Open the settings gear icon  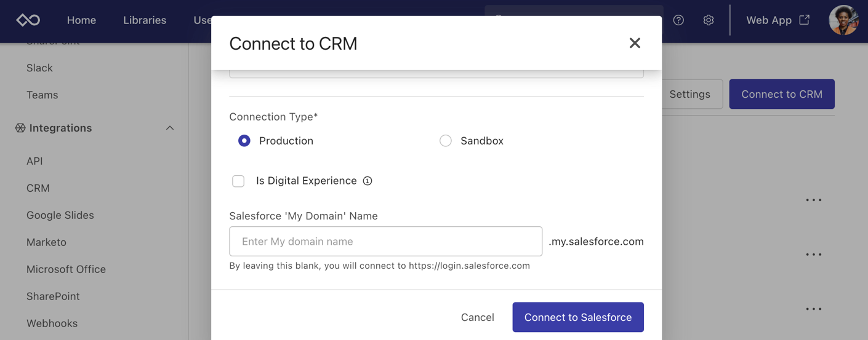coord(709,20)
